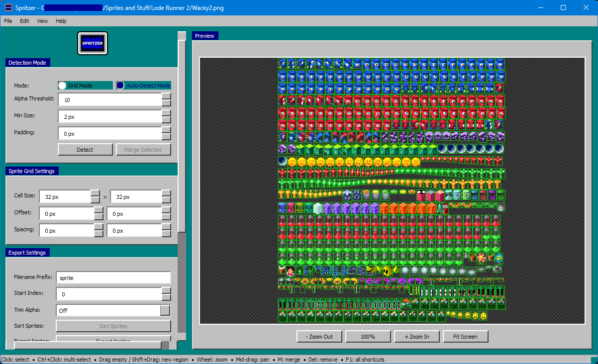Click the Sort Sprites button
The image size is (598, 364).
coord(113,326)
